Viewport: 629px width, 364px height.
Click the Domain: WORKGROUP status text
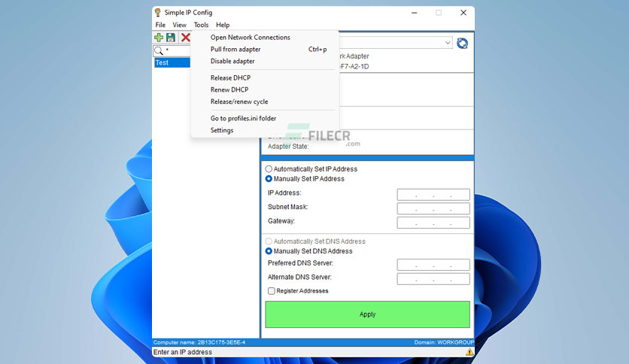[444, 342]
